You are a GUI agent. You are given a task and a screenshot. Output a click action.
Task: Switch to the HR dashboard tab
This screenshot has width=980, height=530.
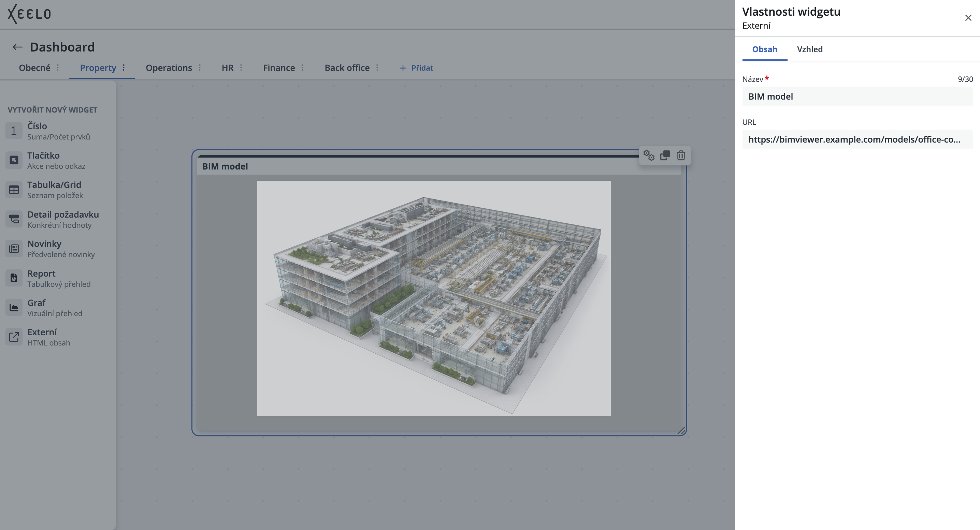[228, 68]
